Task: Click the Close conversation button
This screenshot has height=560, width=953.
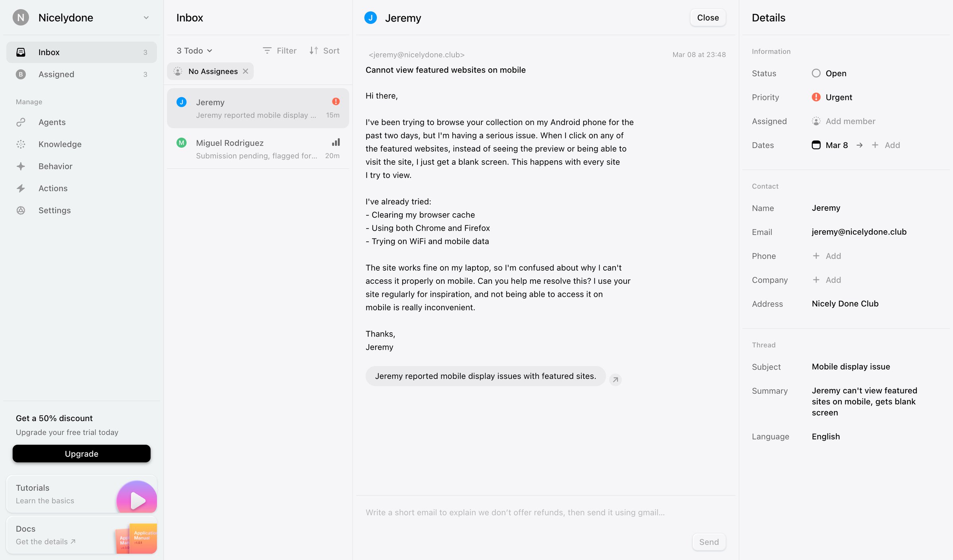Action: [x=708, y=18]
